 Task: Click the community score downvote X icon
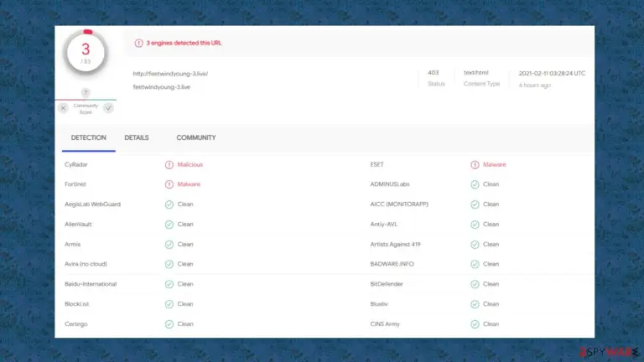click(63, 108)
